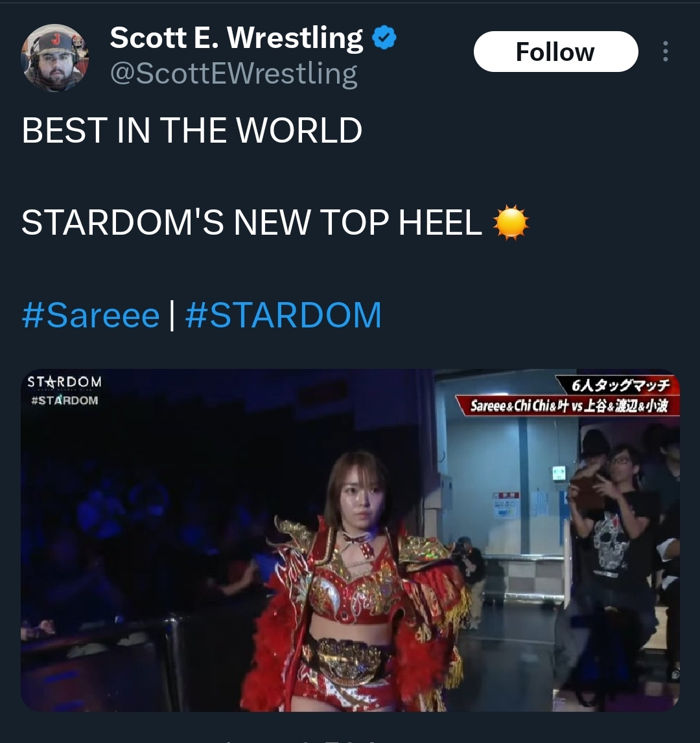Open the @ScottEWrestling handle link
Image resolution: width=700 pixels, height=743 pixels.
coord(233,74)
